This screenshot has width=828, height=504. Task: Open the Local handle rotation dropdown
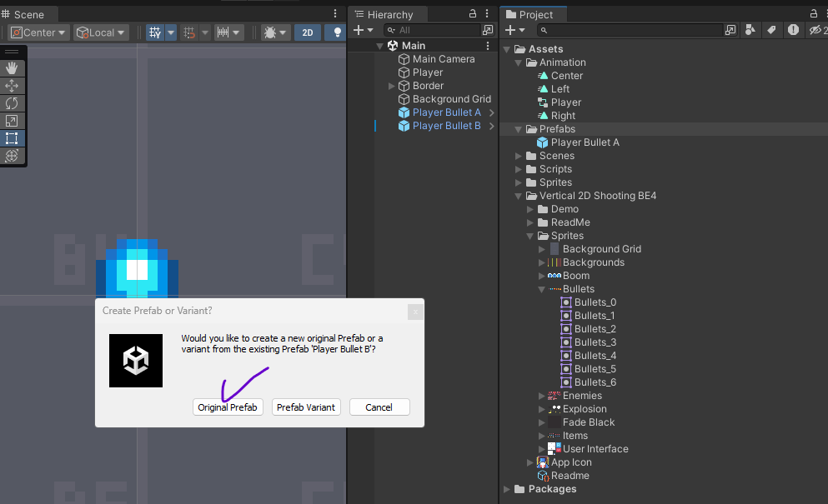tap(102, 32)
